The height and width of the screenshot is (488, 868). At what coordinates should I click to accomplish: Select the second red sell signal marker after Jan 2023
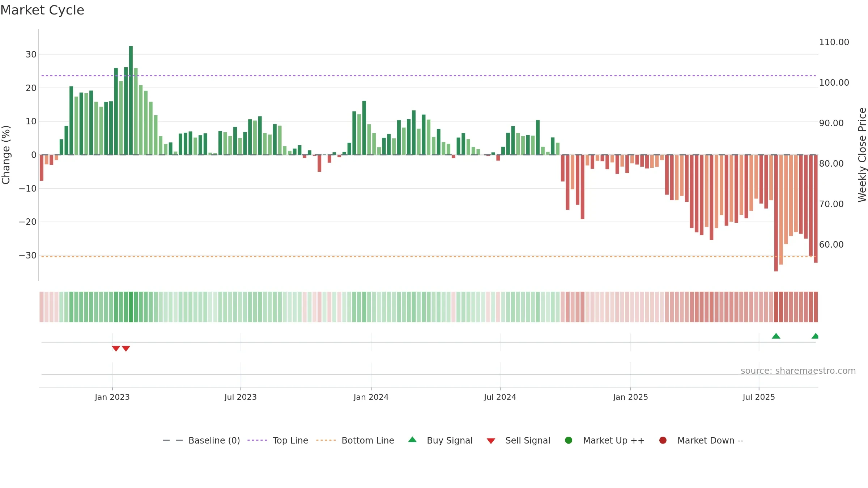(x=126, y=348)
